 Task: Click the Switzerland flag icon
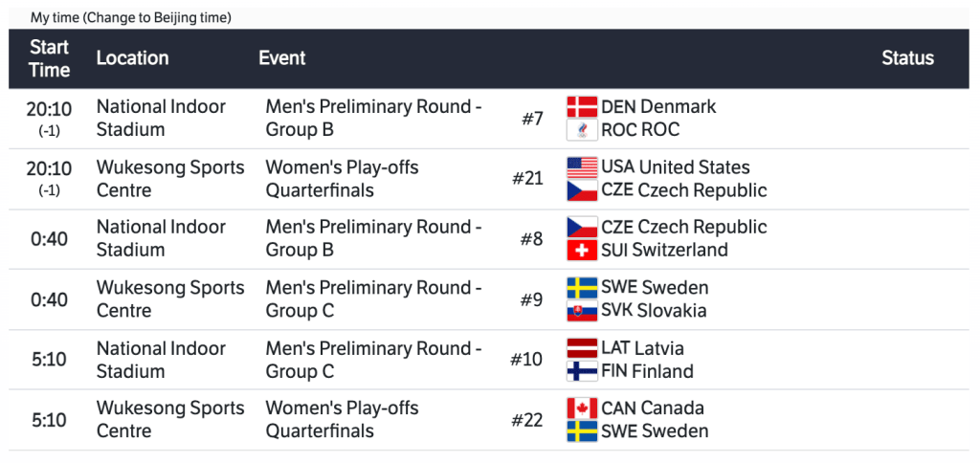(x=582, y=251)
